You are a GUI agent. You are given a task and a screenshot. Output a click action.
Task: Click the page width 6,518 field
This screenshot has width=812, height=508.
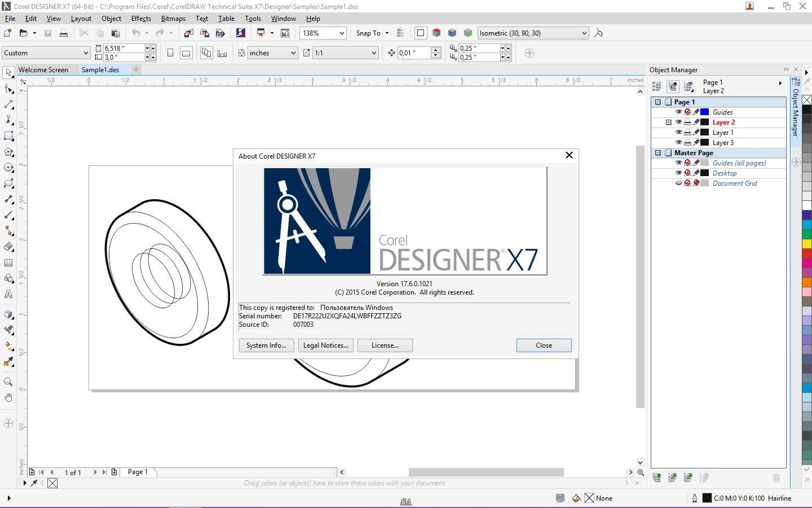click(123, 49)
